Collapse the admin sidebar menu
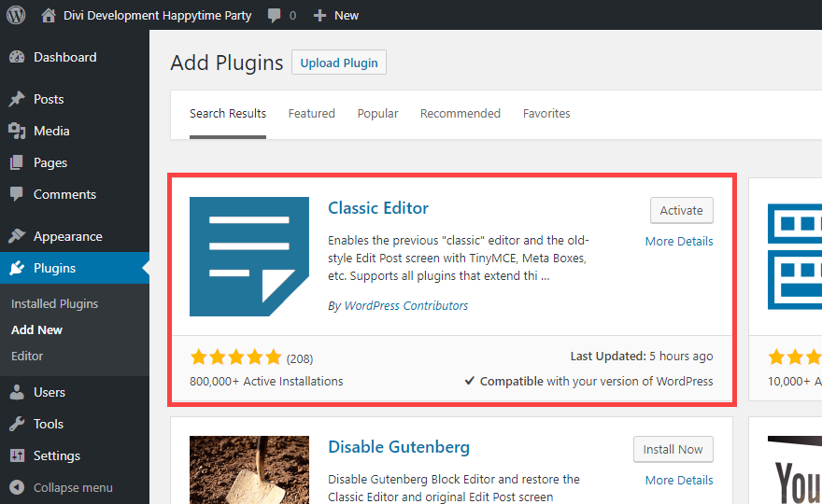822x504 pixels. click(x=62, y=487)
